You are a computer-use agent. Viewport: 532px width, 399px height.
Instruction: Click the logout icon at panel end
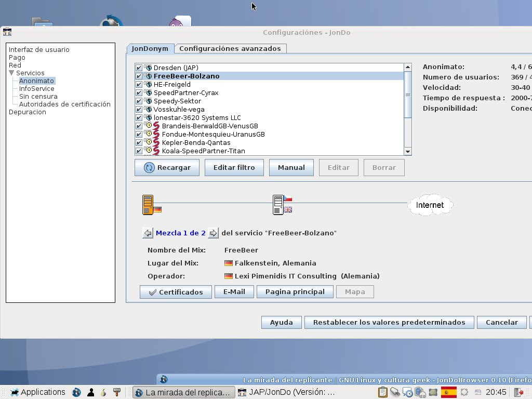(x=518, y=392)
